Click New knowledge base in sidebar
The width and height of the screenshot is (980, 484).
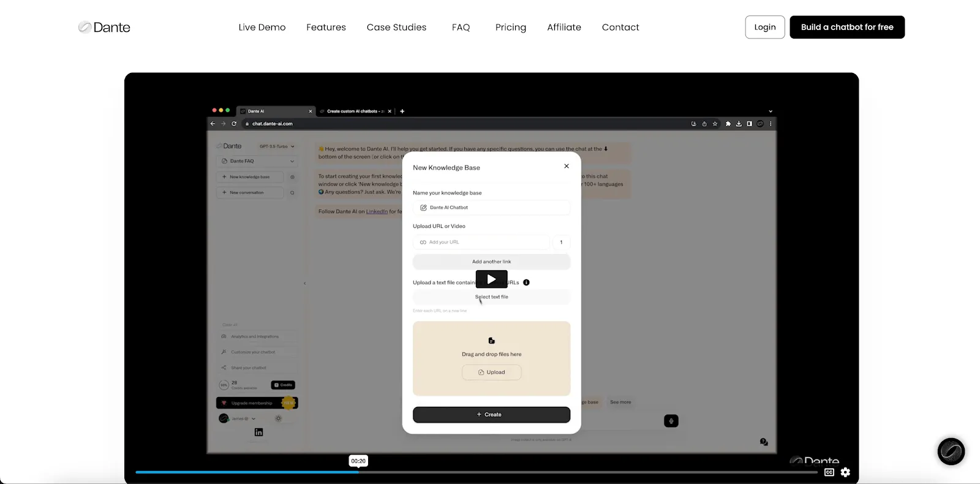click(x=250, y=177)
